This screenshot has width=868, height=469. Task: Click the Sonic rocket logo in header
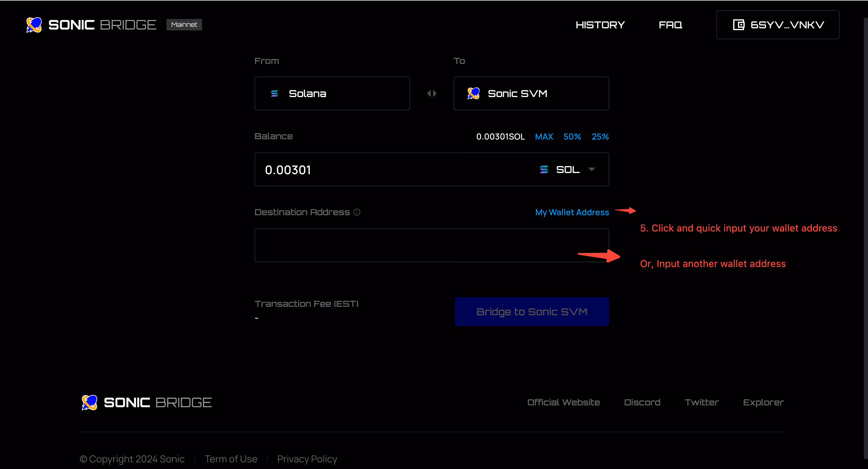tap(34, 25)
